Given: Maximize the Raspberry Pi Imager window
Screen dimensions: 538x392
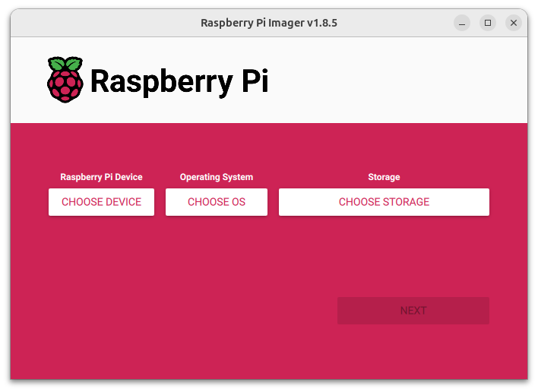Looking at the screenshot, I should (x=488, y=23).
